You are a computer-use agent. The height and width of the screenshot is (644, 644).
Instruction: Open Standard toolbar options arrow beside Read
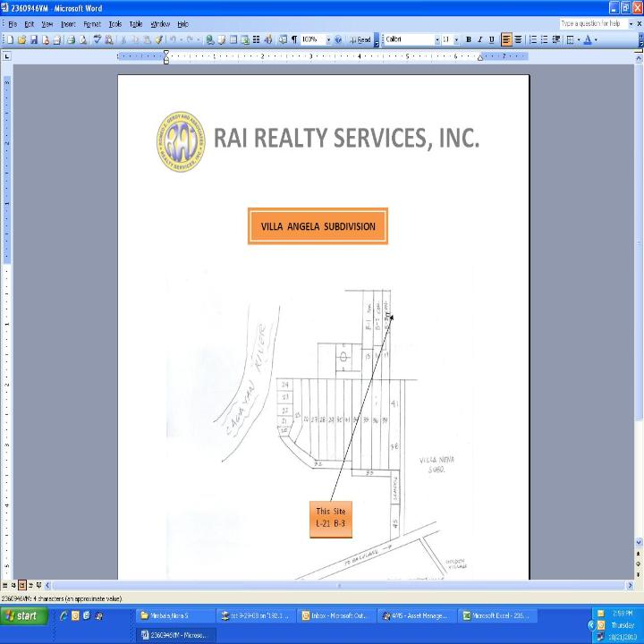pos(377,40)
